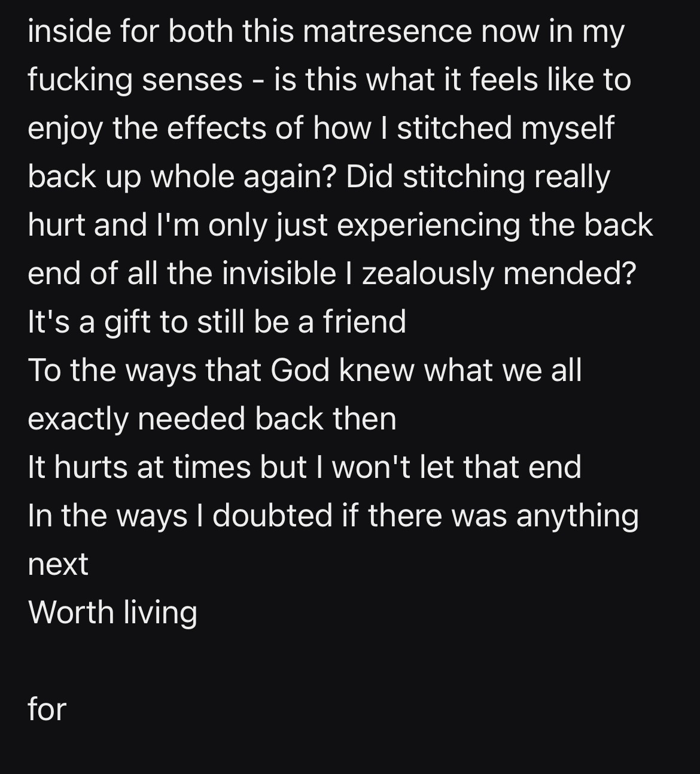Click the lone "for" on the last line
The image size is (700, 774).
click(x=47, y=709)
